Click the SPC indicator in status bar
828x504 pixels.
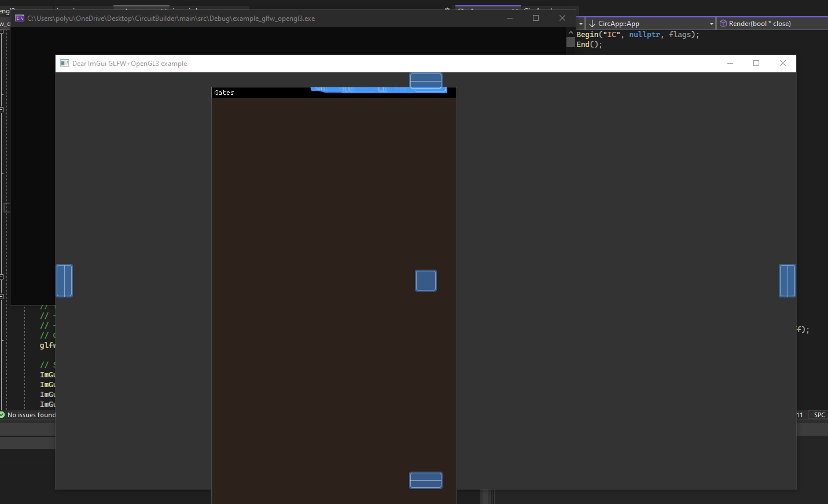[819, 415]
